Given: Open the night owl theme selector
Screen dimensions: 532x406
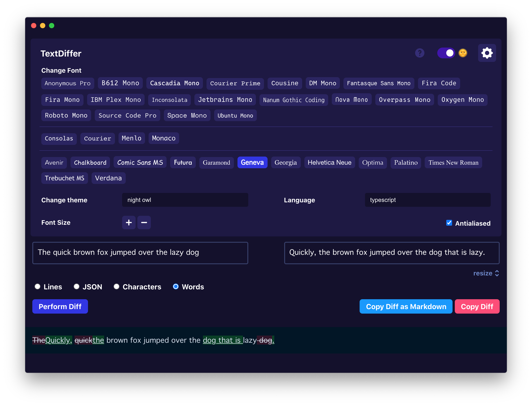Looking at the screenshot, I should 185,200.
